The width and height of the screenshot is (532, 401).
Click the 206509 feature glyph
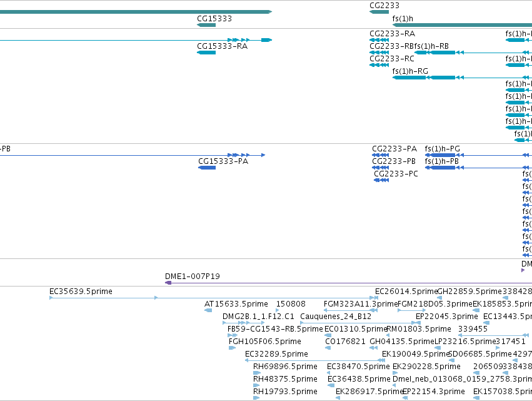click(476, 373)
